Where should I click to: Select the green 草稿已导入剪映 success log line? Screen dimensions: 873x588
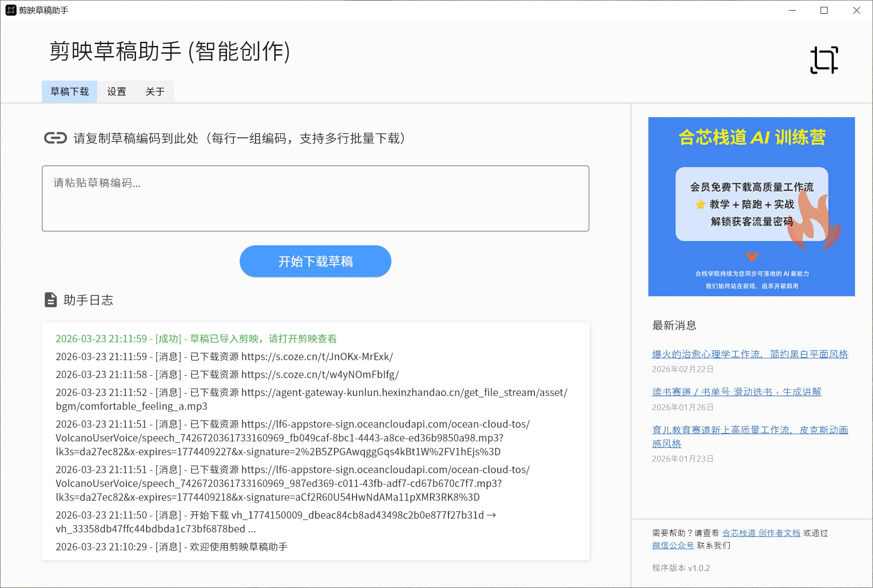(x=196, y=339)
